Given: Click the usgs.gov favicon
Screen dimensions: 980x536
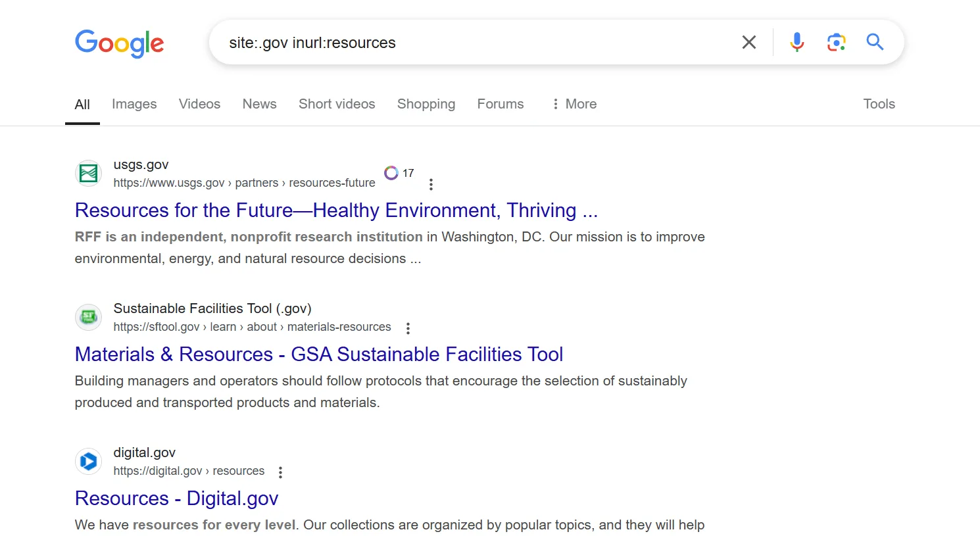Looking at the screenshot, I should pos(88,174).
